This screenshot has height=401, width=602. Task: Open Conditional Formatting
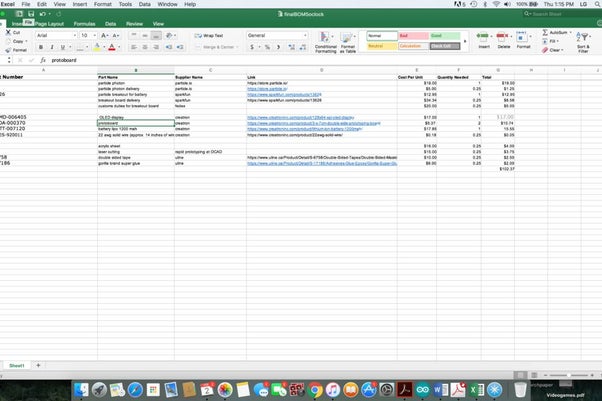326,42
